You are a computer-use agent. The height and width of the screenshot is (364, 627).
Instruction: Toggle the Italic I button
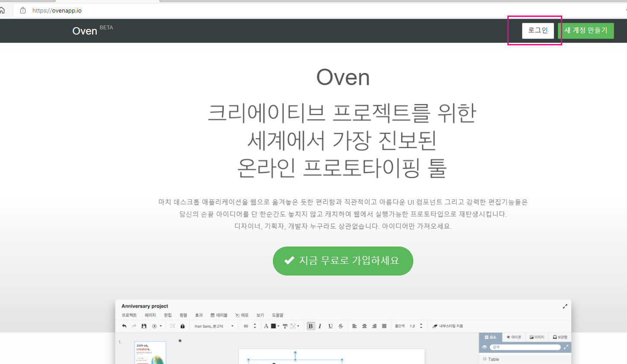point(320,326)
